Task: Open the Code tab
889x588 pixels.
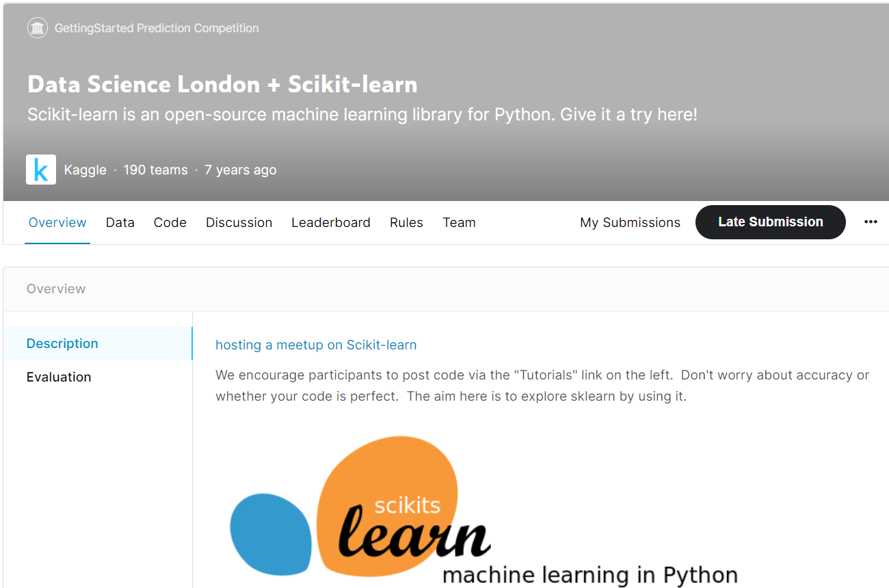Action: click(170, 222)
